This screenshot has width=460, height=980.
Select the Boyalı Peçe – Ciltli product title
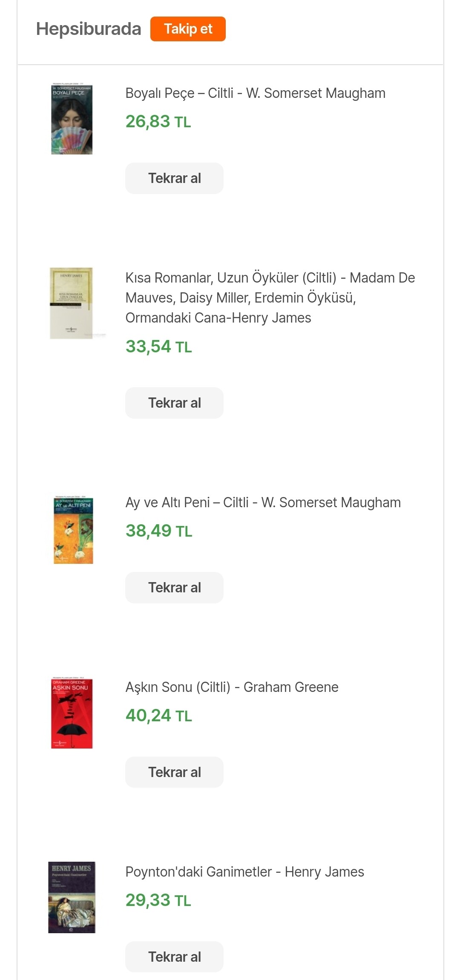pos(255,93)
